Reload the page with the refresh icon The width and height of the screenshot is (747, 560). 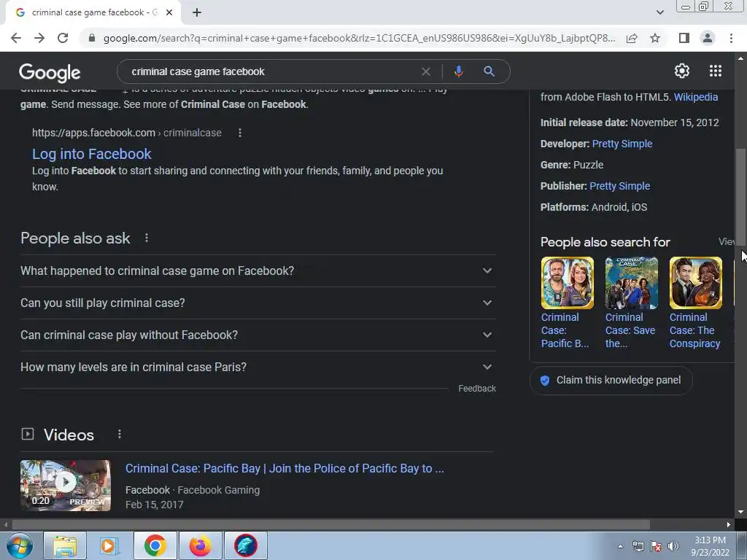pos(63,38)
